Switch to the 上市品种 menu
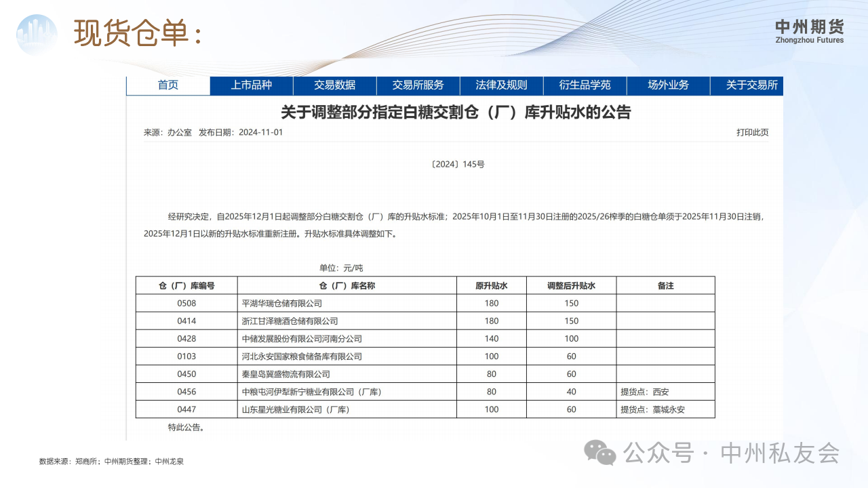Image resolution: width=868 pixels, height=488 pixels. 251,85
